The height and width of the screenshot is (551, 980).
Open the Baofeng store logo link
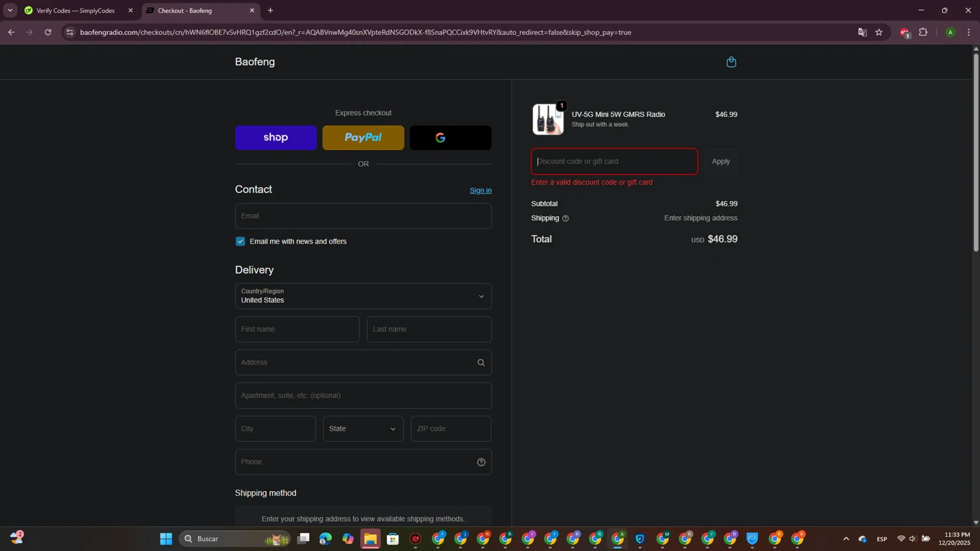click(255, 62)
